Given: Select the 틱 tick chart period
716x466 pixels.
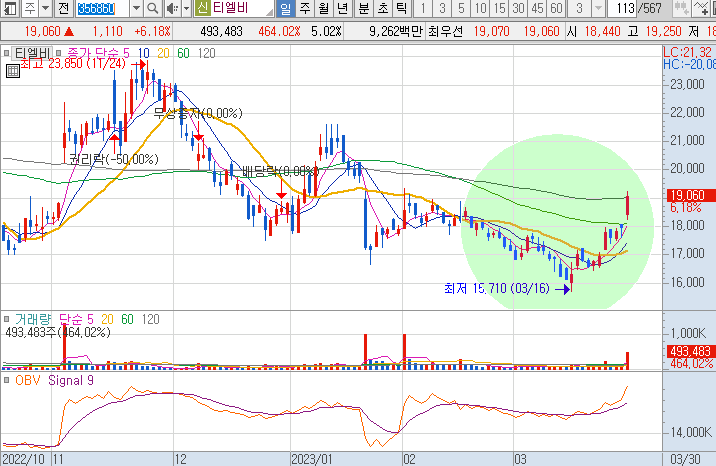Looking at the screenshot, I should [x=401, y=8].
